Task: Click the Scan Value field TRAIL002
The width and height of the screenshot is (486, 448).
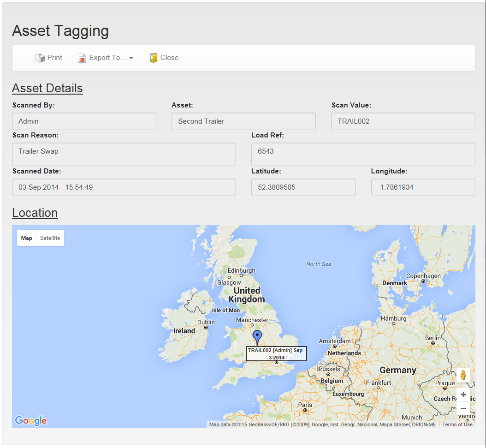Action: (x=403, y=121)
